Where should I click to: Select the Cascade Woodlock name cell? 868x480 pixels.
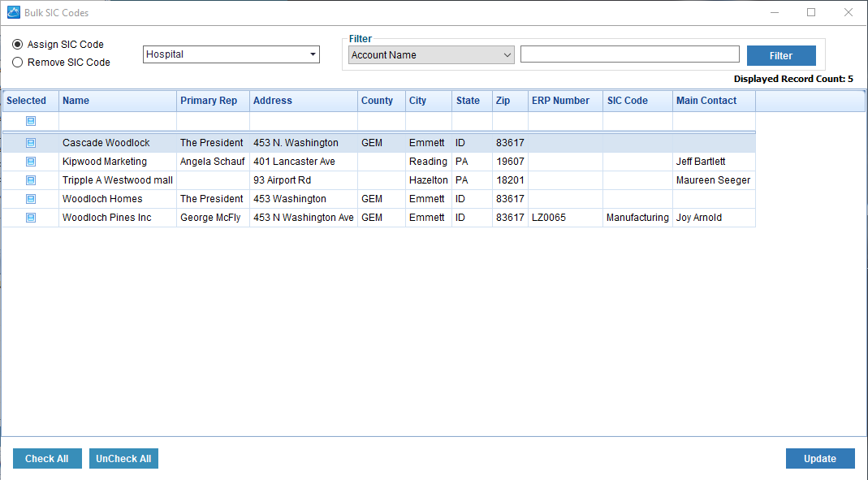click(118, 143)
